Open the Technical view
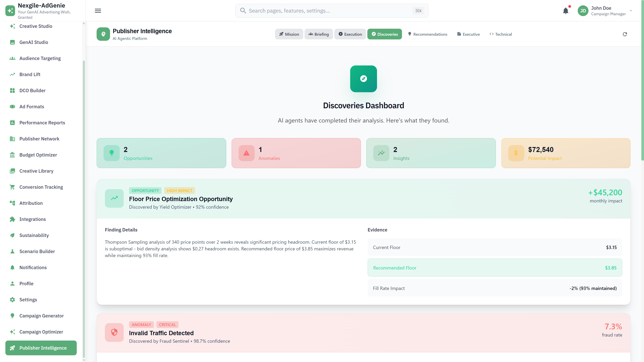This screenshot has height=362, width=644. pos(501,34)
